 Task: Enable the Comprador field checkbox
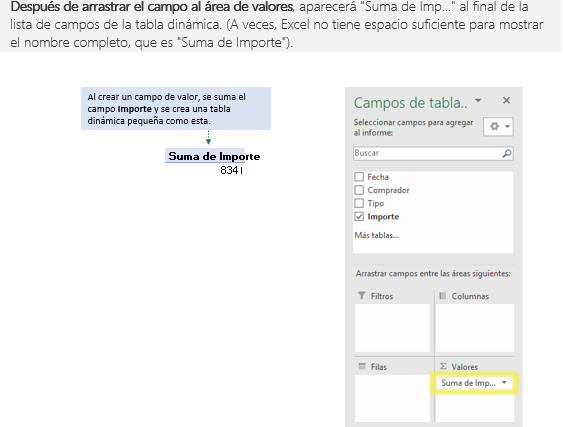point(359,190)
